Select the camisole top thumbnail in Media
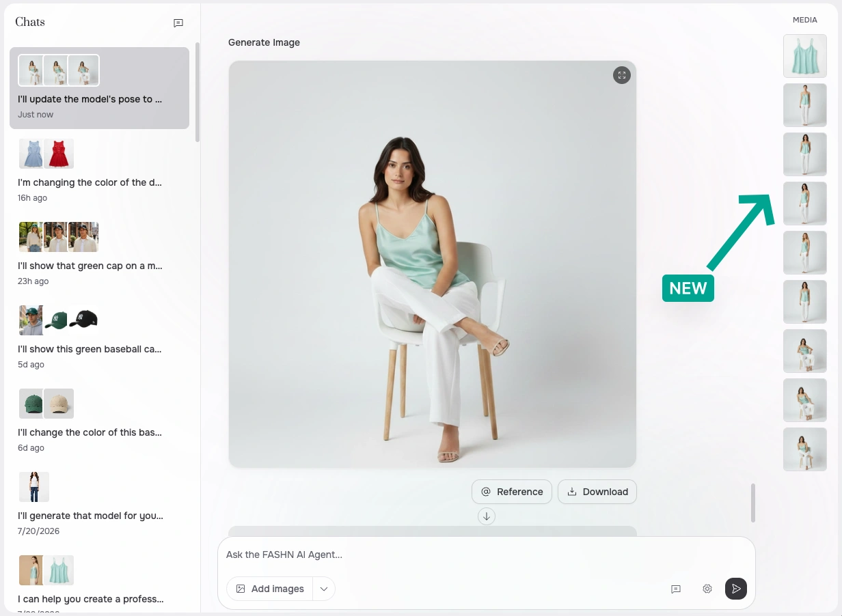The width and height of the screenshot is (842, 616). pyautogui.click(x=805, y=56)
